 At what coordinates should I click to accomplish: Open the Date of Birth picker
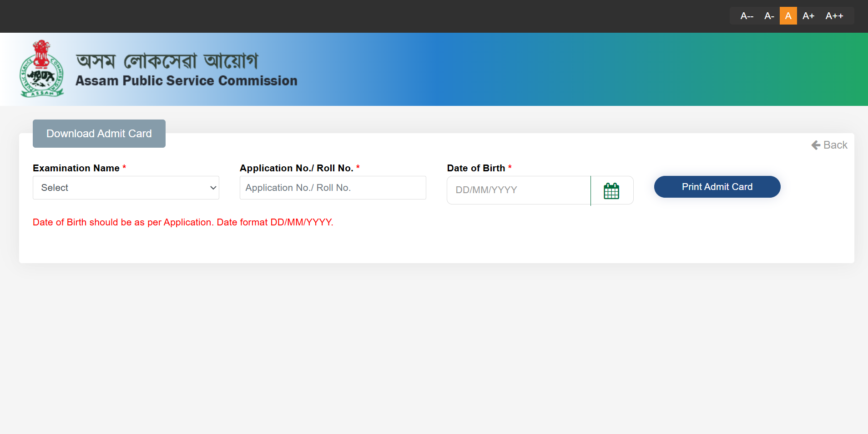click(518, 190)
